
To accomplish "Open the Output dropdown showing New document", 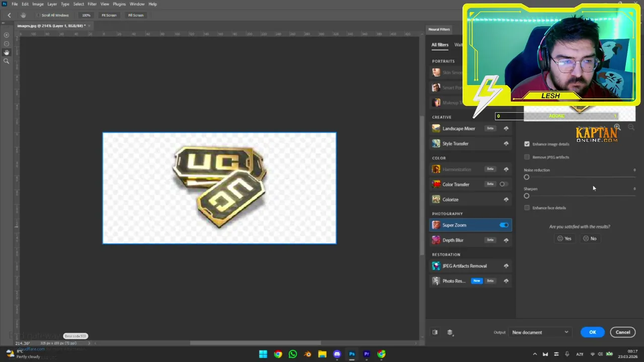I will pyautogui.click(x=540, y=332).
